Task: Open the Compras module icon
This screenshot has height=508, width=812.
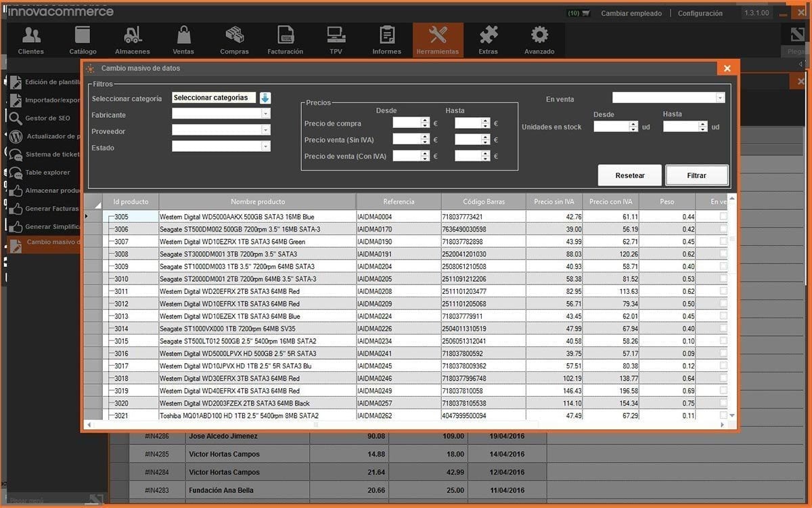Action: click(234, 36)
